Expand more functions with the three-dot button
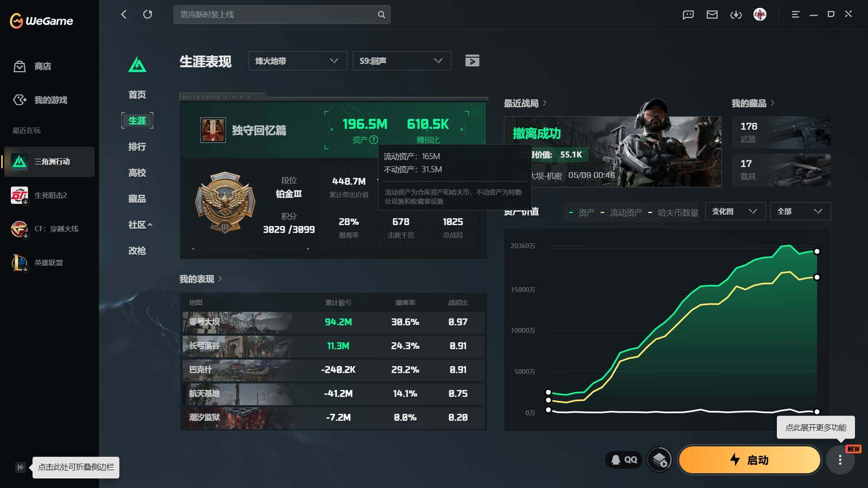 click(x=840, y=460)
